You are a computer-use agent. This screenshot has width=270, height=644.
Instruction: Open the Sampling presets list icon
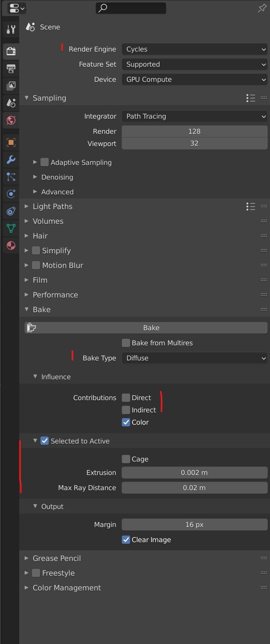[x=251, y=98]
